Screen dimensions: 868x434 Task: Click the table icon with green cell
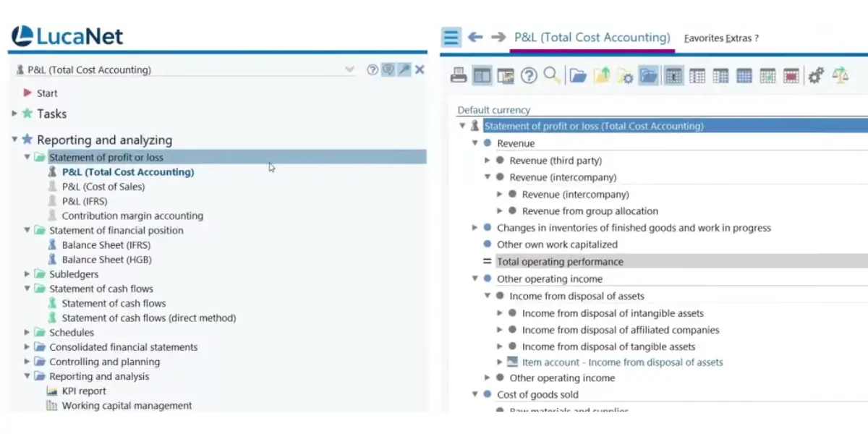coord(767,75)
